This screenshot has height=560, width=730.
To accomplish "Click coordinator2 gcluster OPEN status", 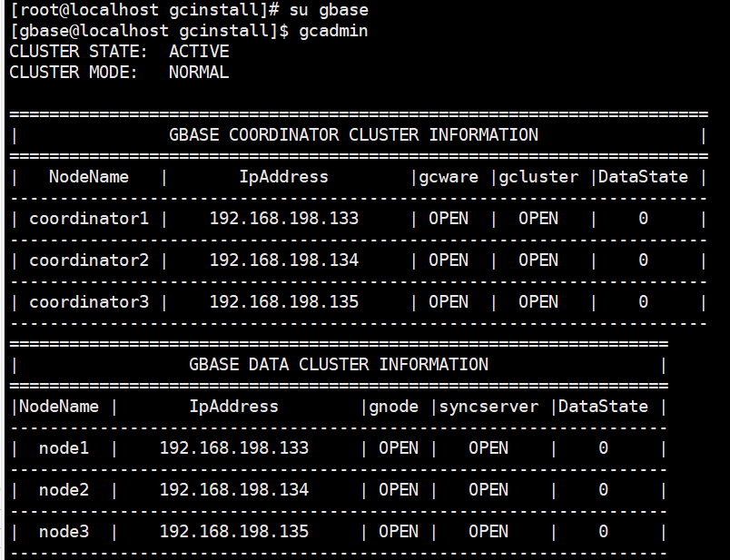I will pos(538,260).
